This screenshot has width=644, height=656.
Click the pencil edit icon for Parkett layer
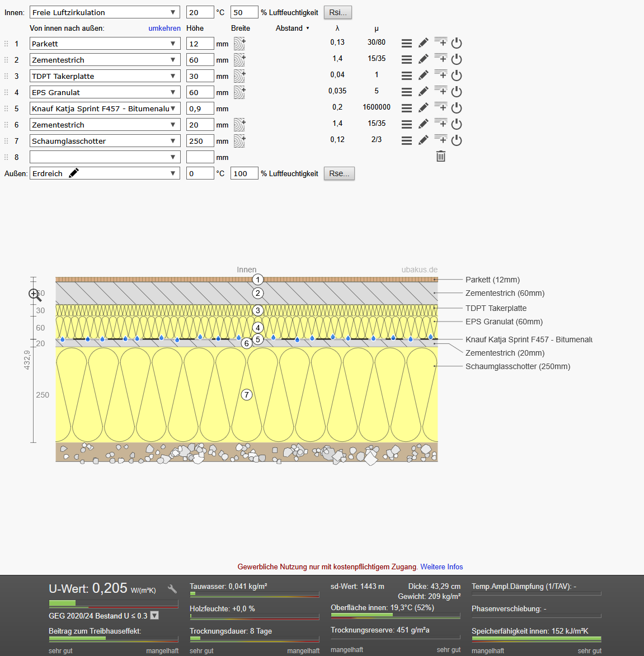(x=424, y=43)
